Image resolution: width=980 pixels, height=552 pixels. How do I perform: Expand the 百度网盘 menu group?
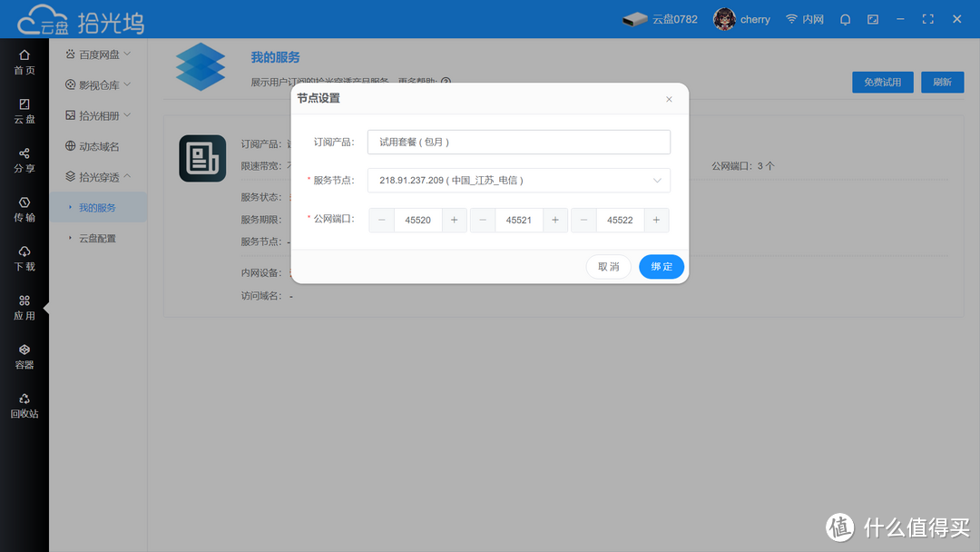pos(98,54)
